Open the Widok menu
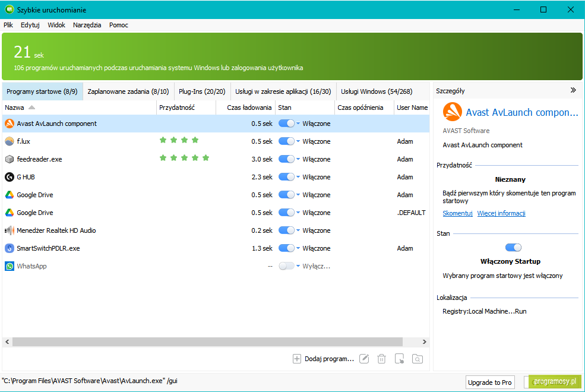This screenshot has height=392, width=585. 56,25
